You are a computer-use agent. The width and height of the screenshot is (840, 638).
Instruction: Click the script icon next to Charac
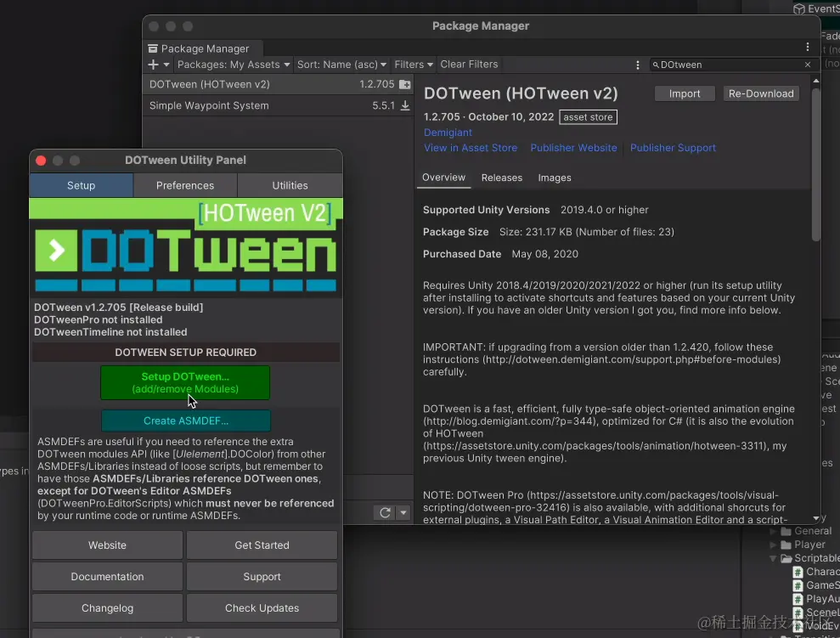(x=798, y=572)
